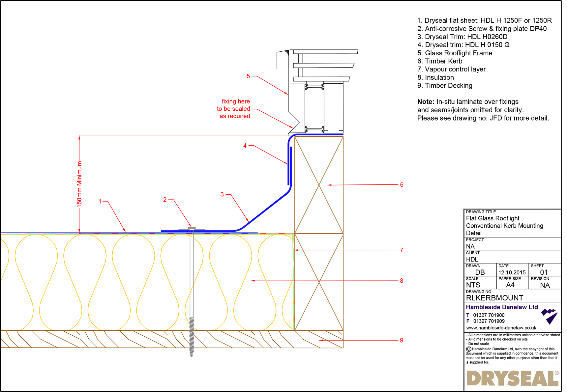This screenshot has width=567, height=392.
Task: Click callout number 8 for Insulation
Action: coord(402,280)
